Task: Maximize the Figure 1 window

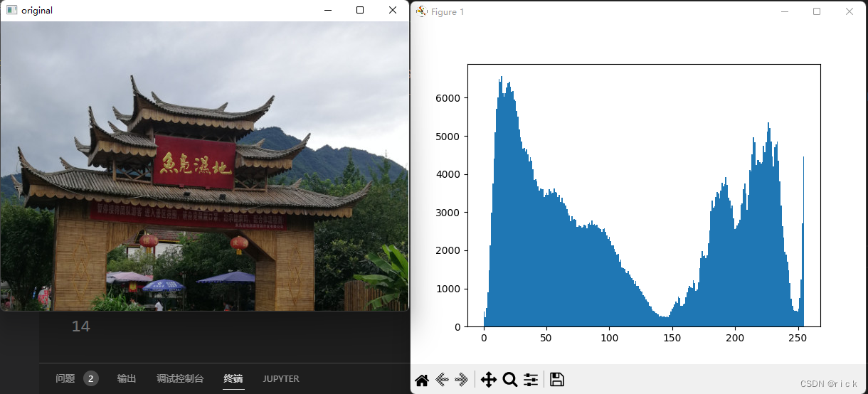Action: coord(817,11)
